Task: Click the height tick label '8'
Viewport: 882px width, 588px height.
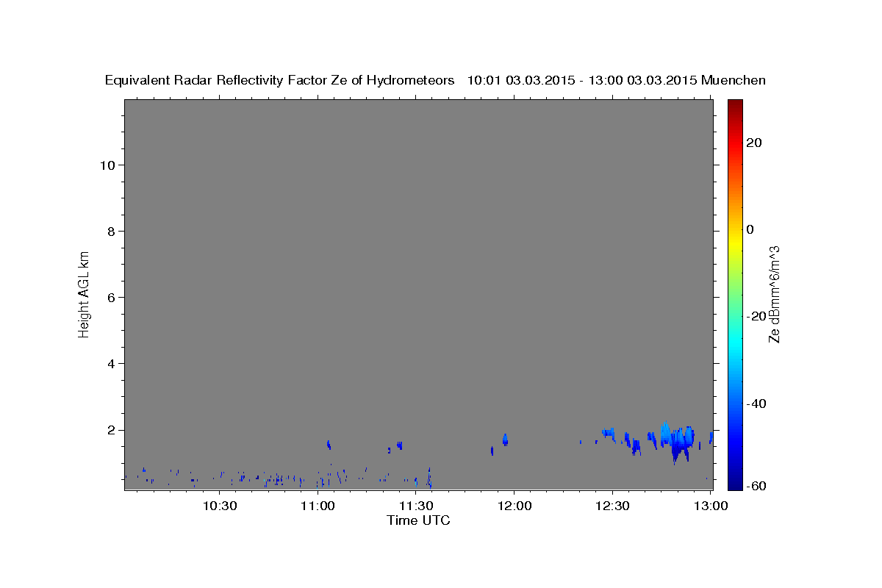Action: pyautogui.click(x=111, y=231)
